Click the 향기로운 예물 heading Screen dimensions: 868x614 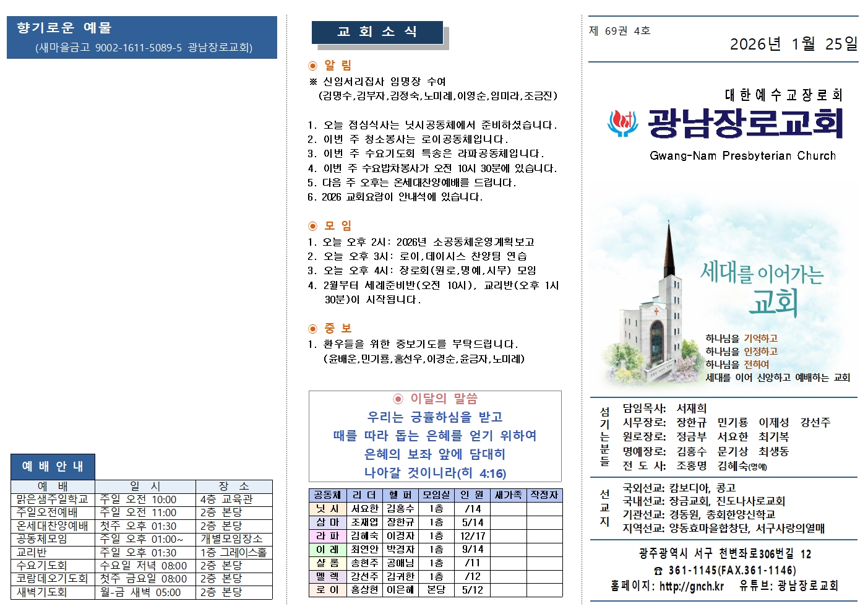64,28
